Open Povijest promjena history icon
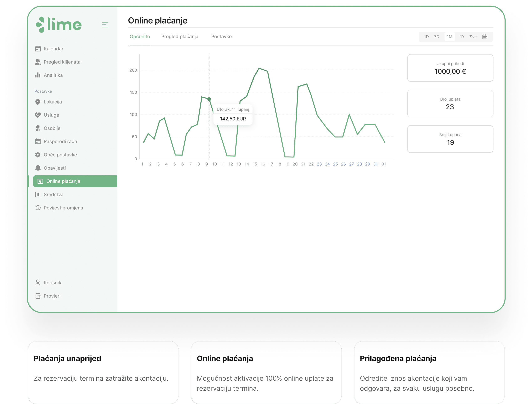 coord(38,208)
